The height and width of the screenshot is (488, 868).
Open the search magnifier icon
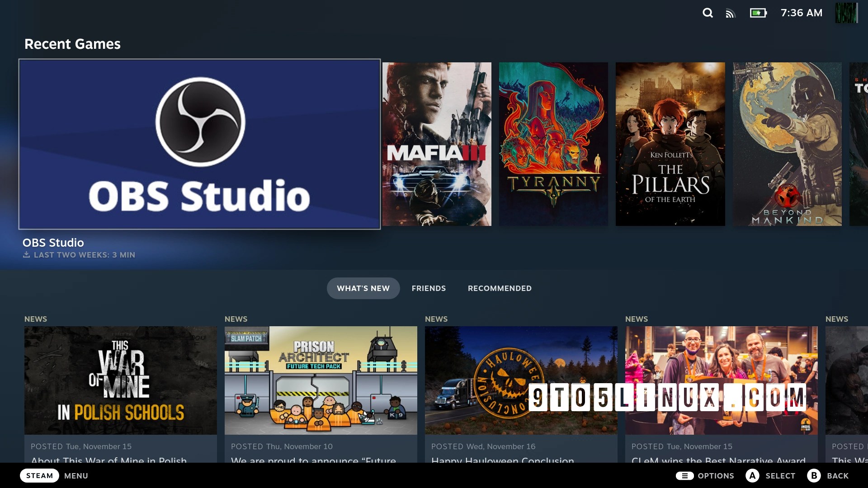[708, 13]
